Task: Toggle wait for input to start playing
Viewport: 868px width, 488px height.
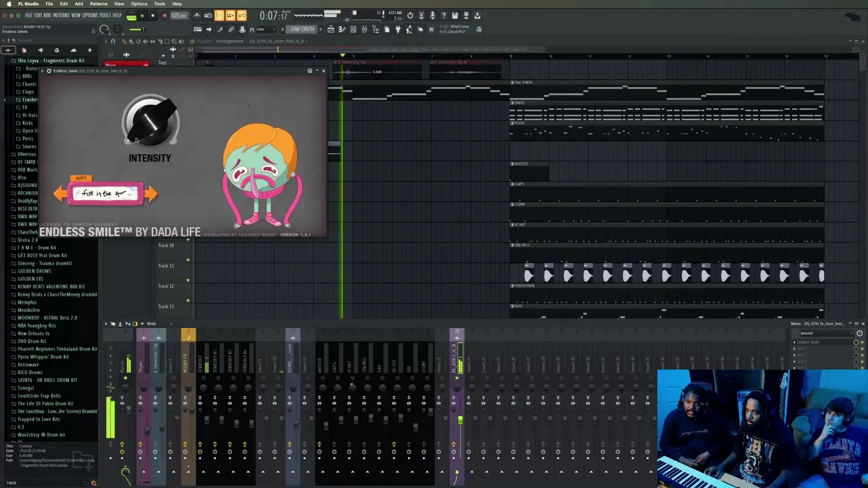Action: coord(208,16)
